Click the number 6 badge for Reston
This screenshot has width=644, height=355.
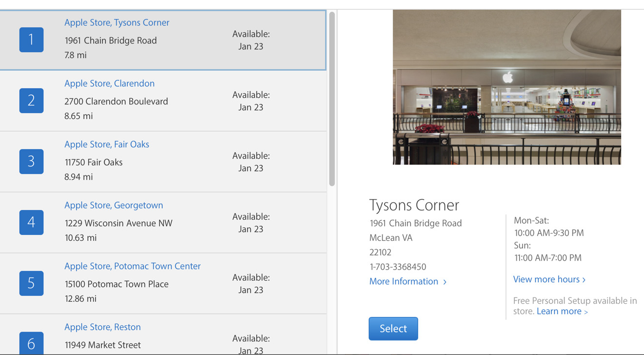[x=31, y=343]
